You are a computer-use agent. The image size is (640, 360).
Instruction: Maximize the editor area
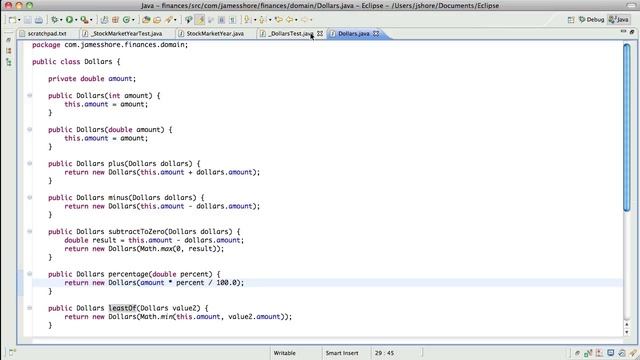tap(632, 31)
